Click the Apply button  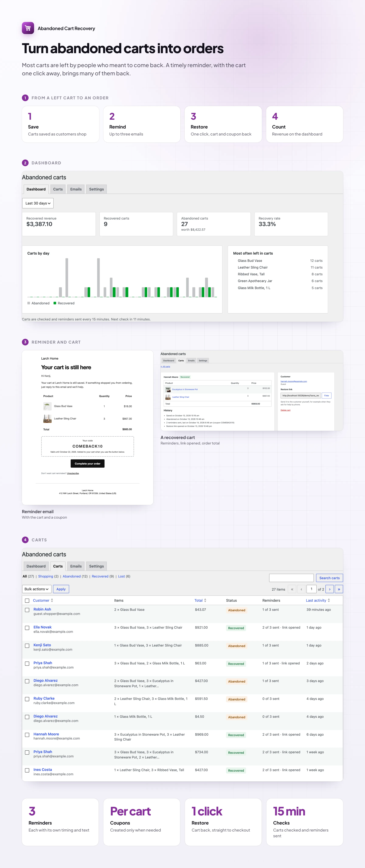coord(61,589)
